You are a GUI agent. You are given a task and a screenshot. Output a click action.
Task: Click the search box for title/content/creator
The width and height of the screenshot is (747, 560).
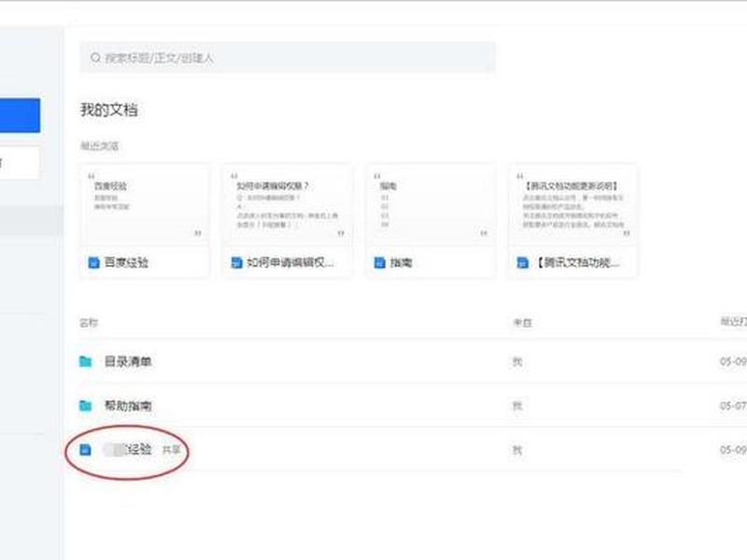(288, 58)
